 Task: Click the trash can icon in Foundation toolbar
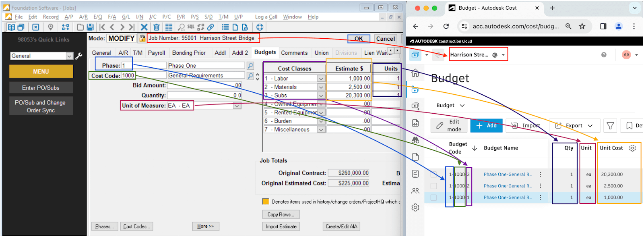[157, 27]
